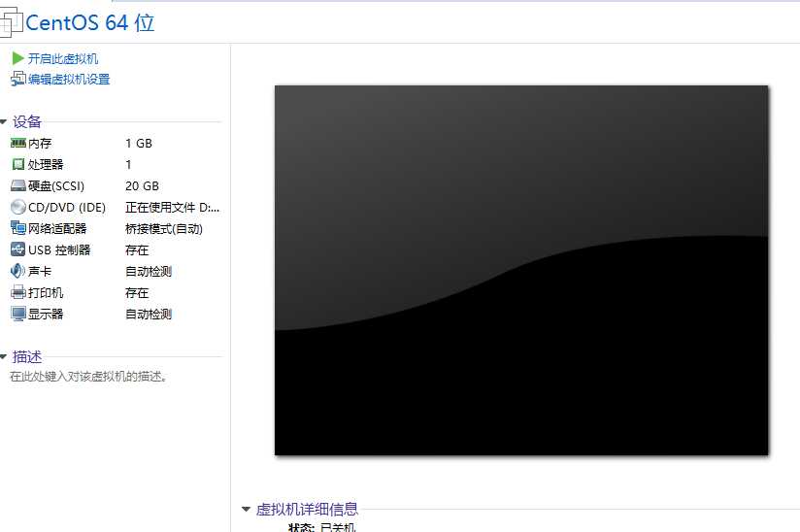Click the processor (处理器) chip icon
This screenshot has width=800, height=532.
click(x=17, y=164)
